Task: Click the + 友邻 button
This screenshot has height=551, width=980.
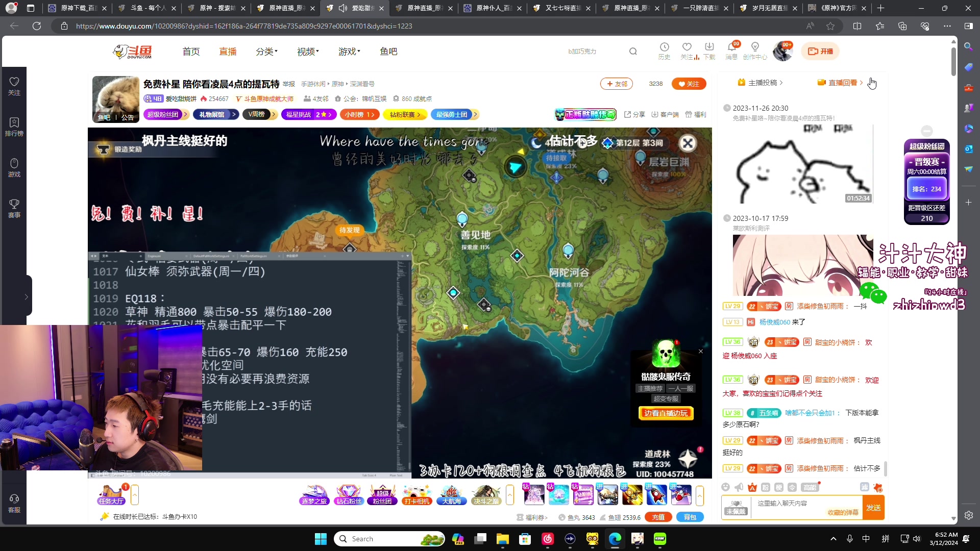Action: click(617, 84)
